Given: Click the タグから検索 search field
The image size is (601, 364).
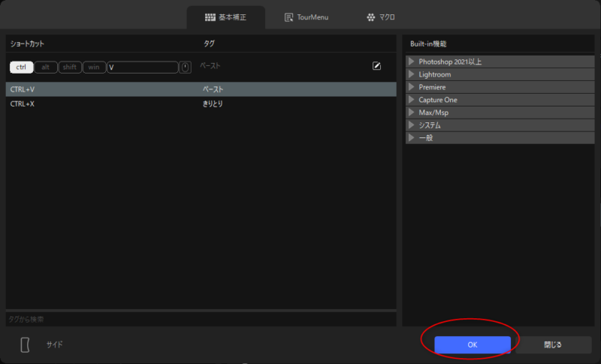Looking at the screenshot, I should point(201,319).
